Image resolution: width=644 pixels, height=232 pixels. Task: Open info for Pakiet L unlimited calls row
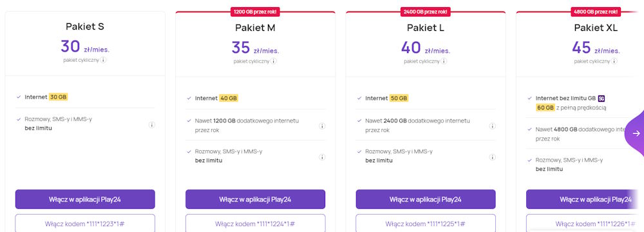(493, 157)
